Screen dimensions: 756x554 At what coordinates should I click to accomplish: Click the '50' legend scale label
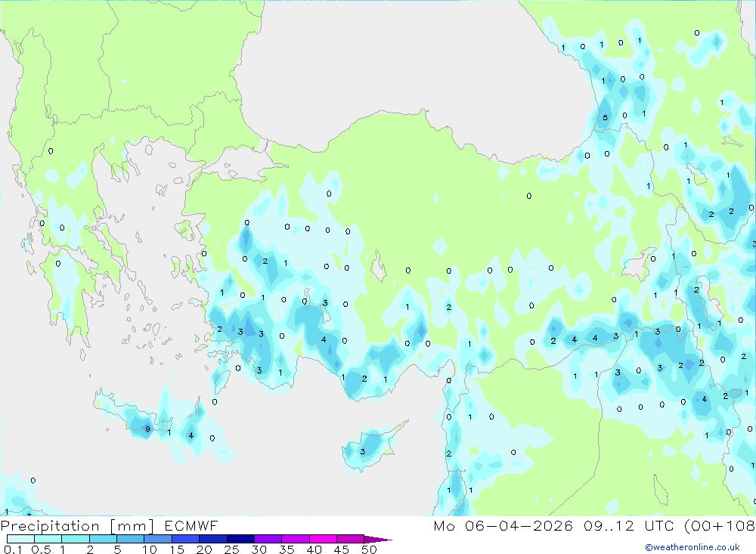tap(369, 549)
